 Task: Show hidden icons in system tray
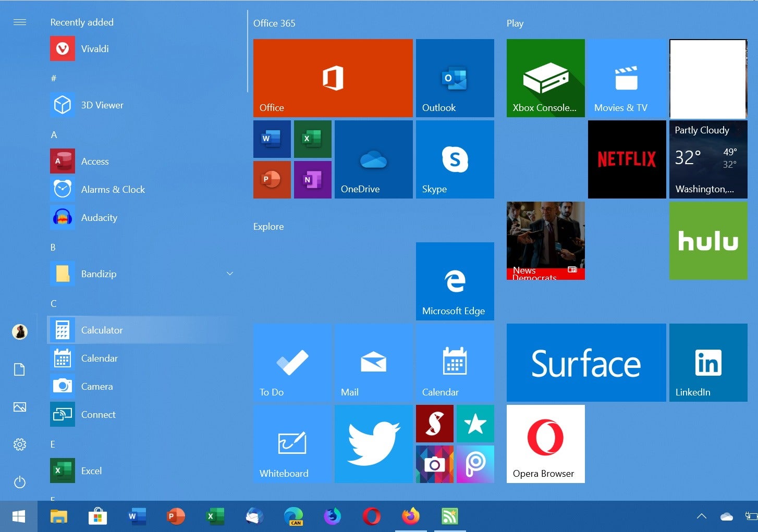pyautogui.click(x=701, y=516)
